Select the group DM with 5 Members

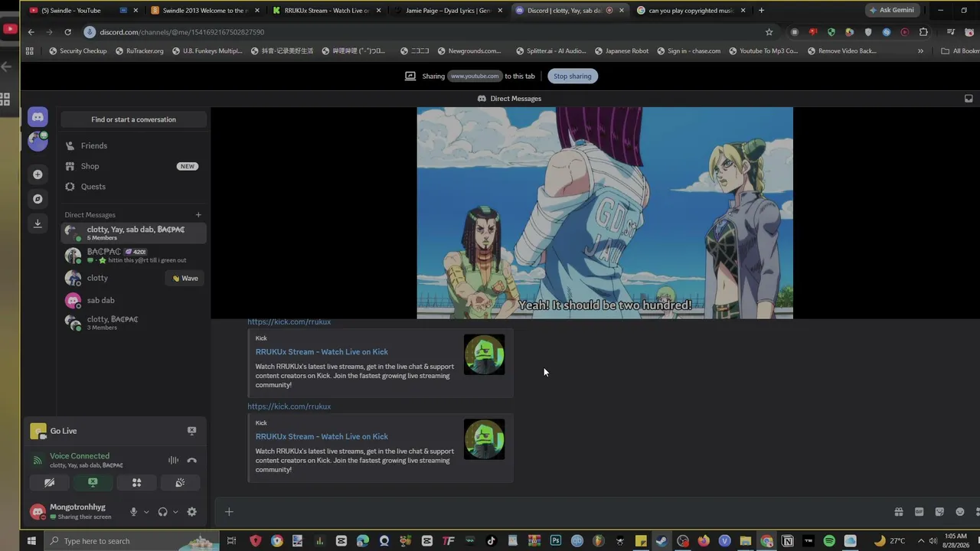pyautogui.click(x=133, y=233)
